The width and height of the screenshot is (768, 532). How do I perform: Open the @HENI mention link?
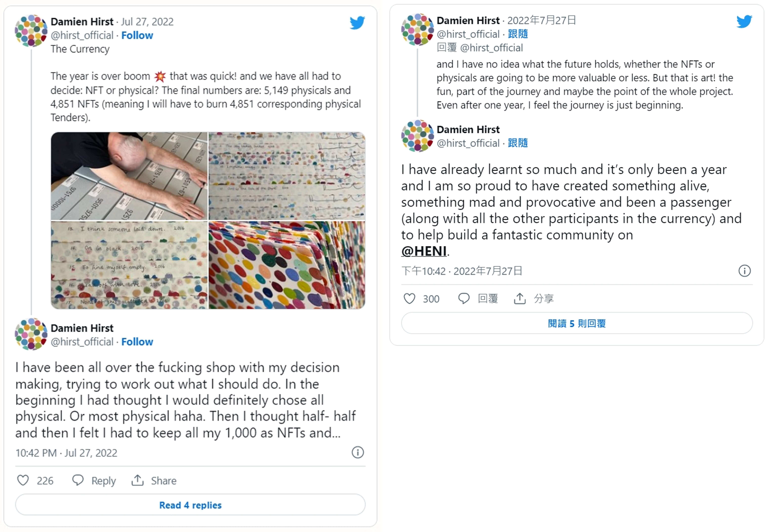point(424,251)
